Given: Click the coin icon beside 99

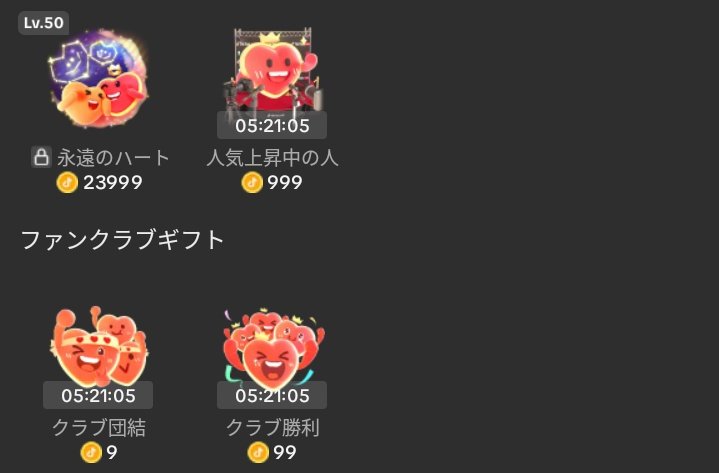Looking at the screenshot, I should pyautogui.click(x=258, y=452).
